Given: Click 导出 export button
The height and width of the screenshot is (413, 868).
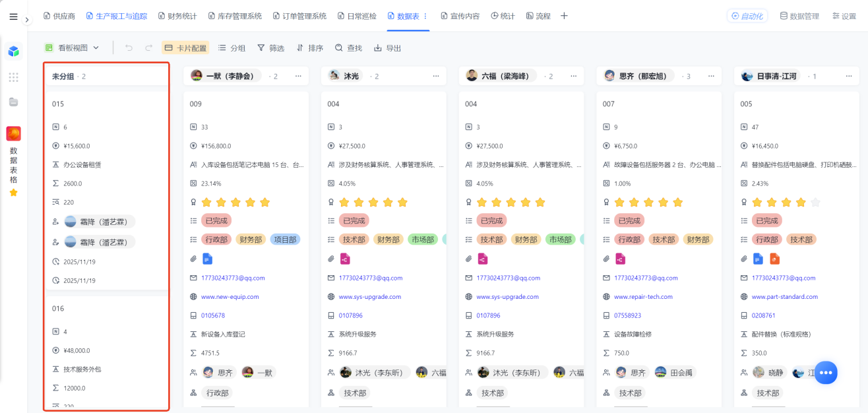Looking at the screenshot, I should coord(388,48).
